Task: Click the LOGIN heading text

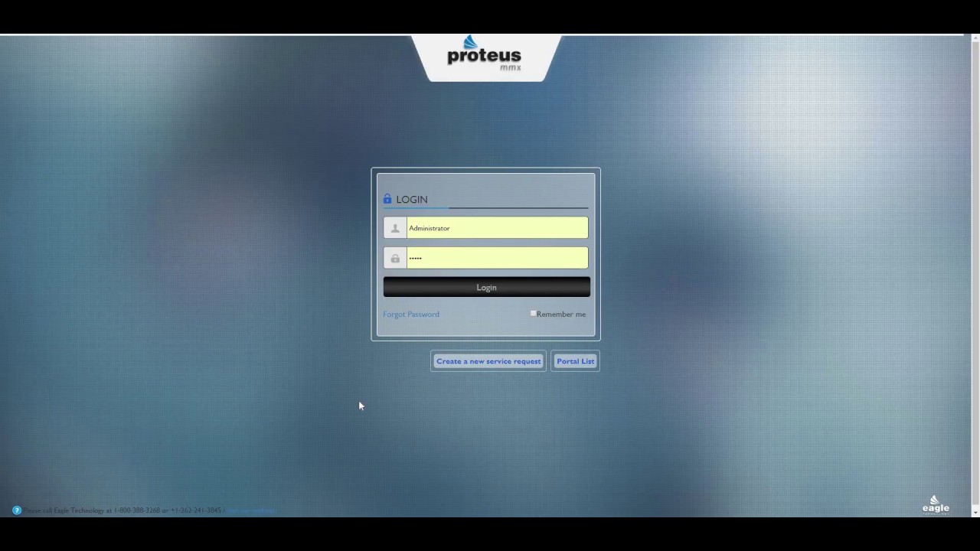Action: click(x=412, y=199)
